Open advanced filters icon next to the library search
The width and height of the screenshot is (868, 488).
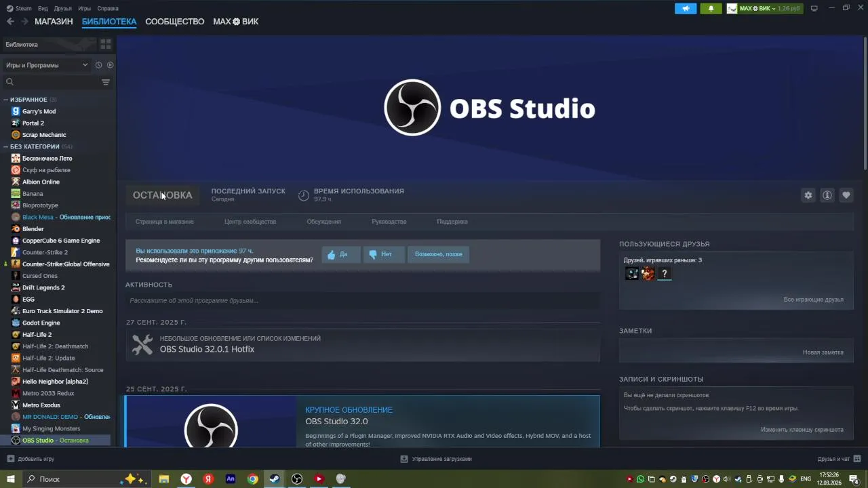pyautogui.click(x=106, y=82)
